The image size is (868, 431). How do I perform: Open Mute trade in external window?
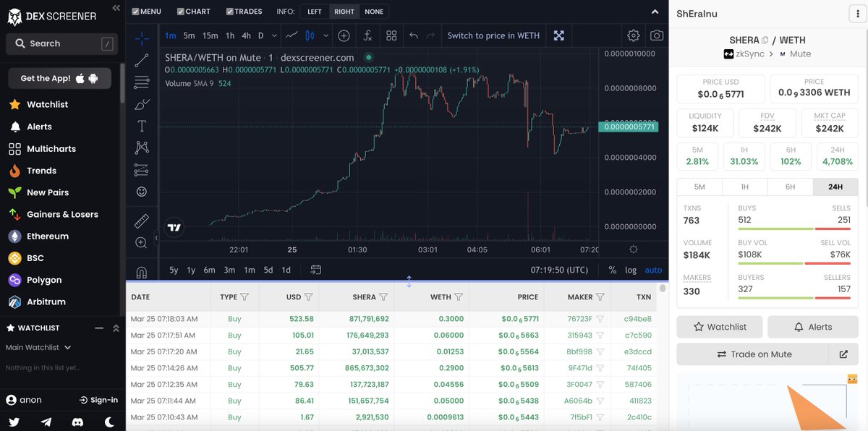coord(843,354)
